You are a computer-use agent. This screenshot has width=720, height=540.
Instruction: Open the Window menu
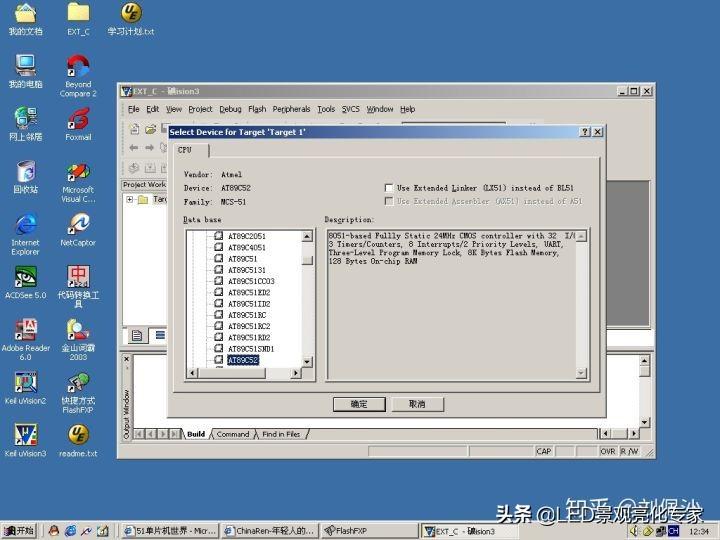coord(380,109)
